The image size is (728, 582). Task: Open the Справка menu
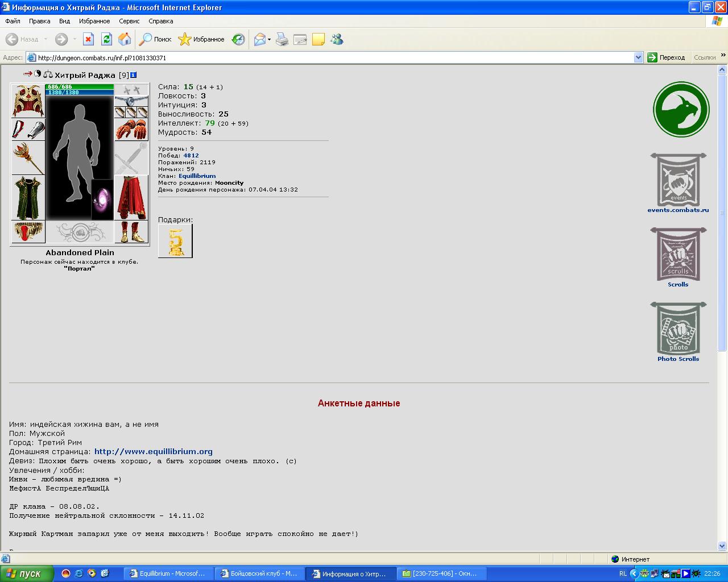click(x=160, y=21)
